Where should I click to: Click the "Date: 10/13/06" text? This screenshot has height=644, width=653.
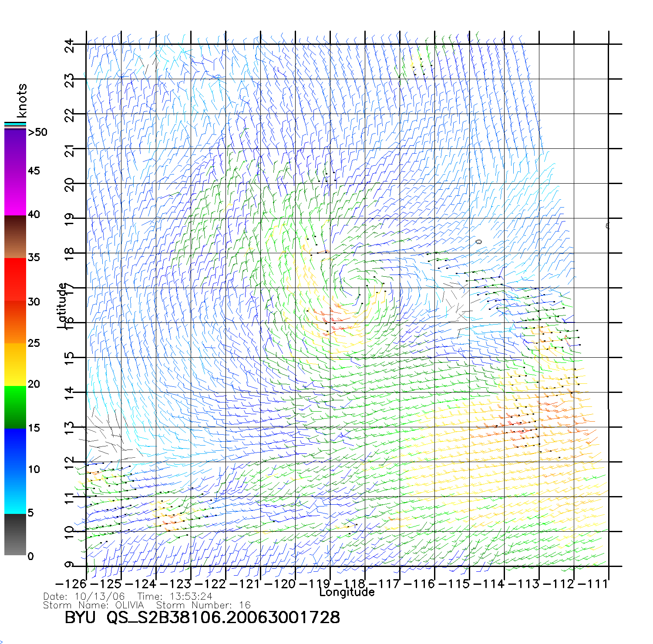click(84, 596)
